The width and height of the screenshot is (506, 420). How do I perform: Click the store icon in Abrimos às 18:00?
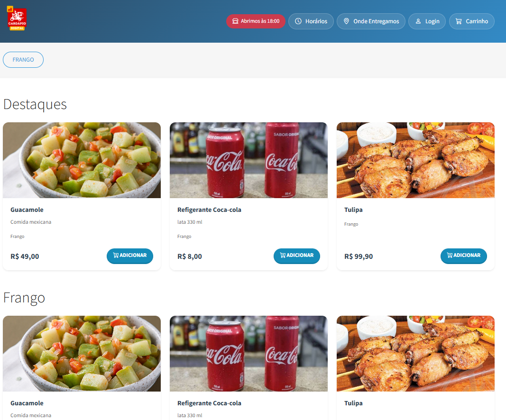[235, 21]
